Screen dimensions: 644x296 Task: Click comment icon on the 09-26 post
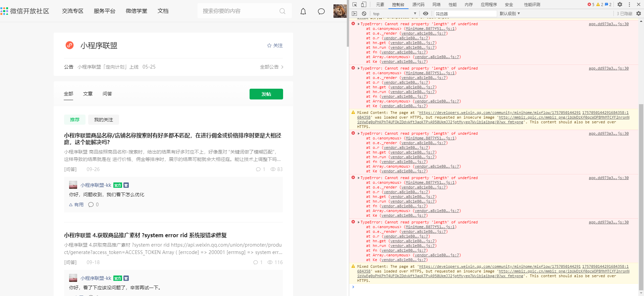(258, 169)
